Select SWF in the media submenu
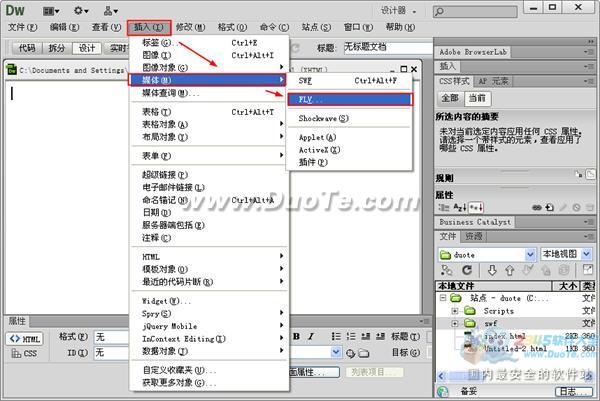The image size is (600, 401). [x=349, y=81]
